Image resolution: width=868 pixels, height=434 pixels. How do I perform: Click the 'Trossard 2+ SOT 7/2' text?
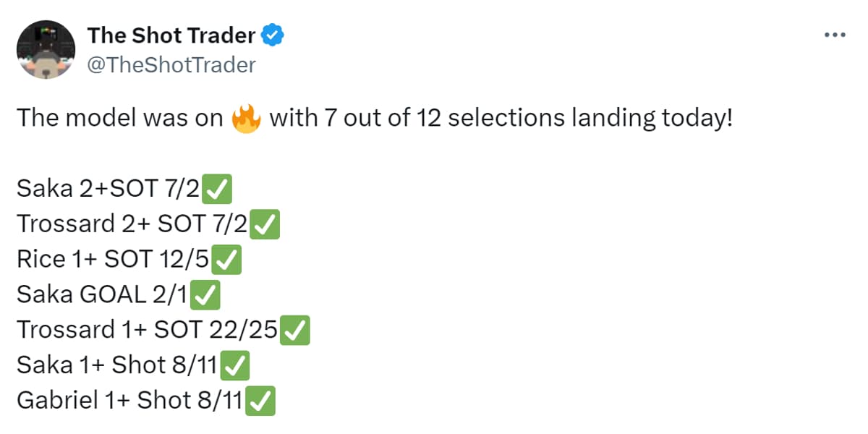tap(132, 225)
